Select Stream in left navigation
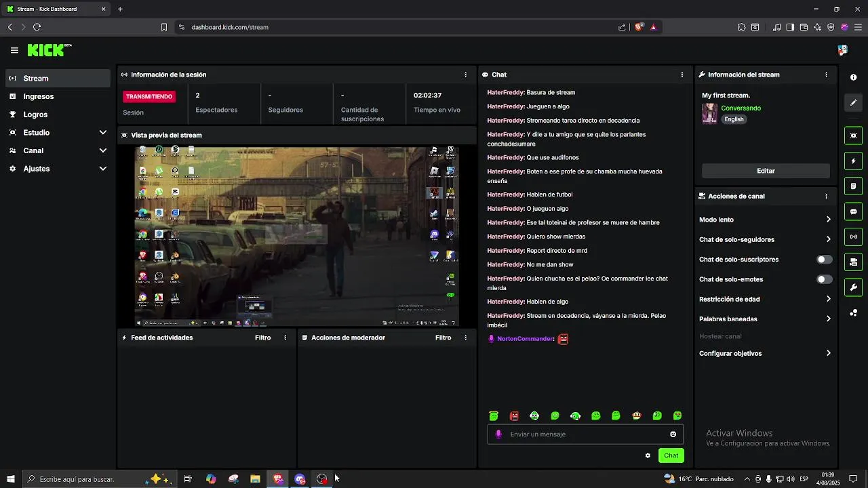The width and height of the screenshot is (868, 488). [x=58, y=78]
